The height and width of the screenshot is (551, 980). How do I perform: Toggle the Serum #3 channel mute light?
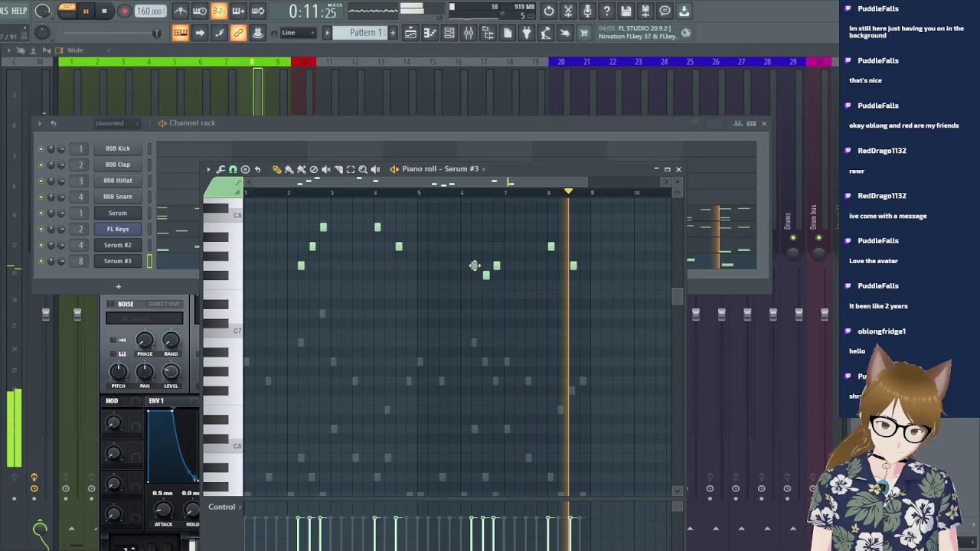[x=41, y=261]
